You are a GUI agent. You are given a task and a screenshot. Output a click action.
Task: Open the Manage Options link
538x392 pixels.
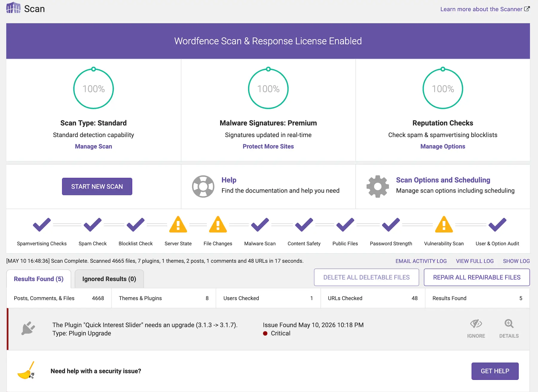443,146
